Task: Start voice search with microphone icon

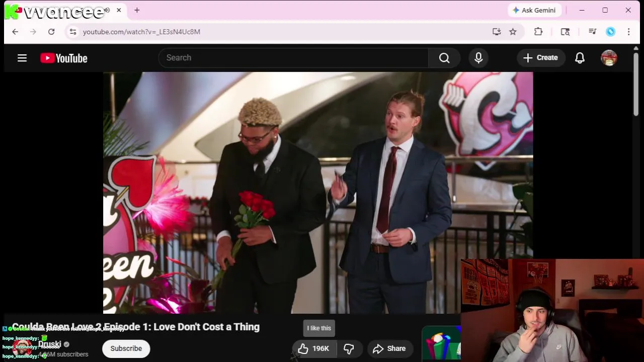Action: (x=478, y=58)
